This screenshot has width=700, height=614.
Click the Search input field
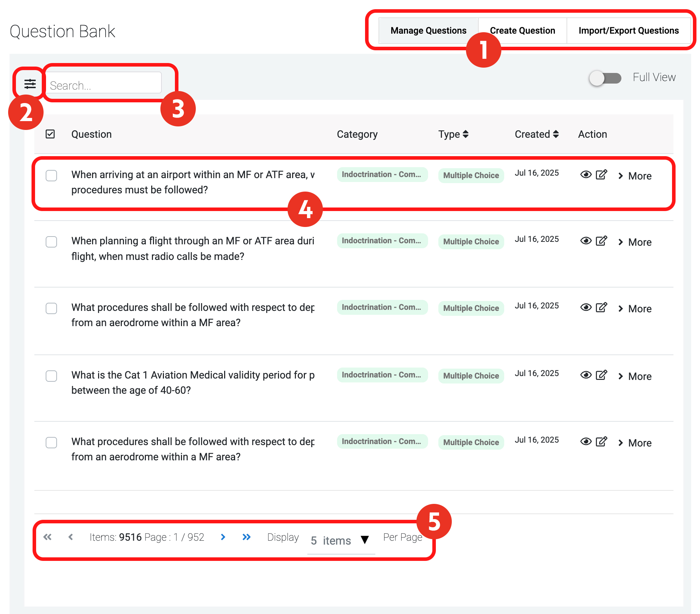click(103, 85)
